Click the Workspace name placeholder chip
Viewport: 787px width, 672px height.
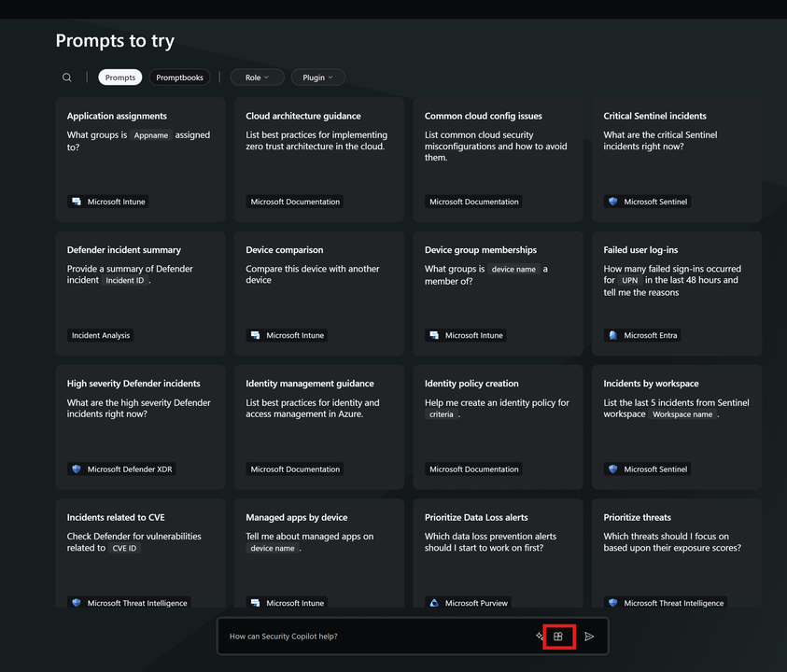tap(682, 414)
